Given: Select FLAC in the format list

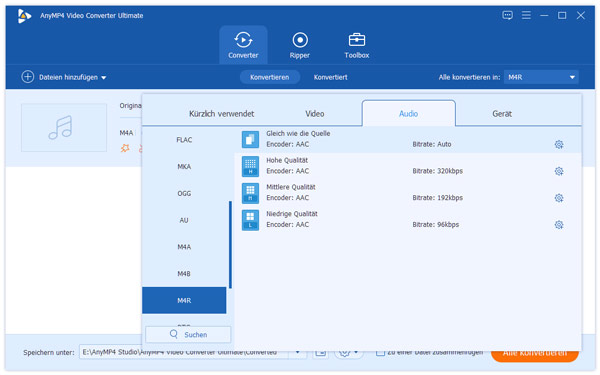Looking at the screenshot, I should click(184, 140).
